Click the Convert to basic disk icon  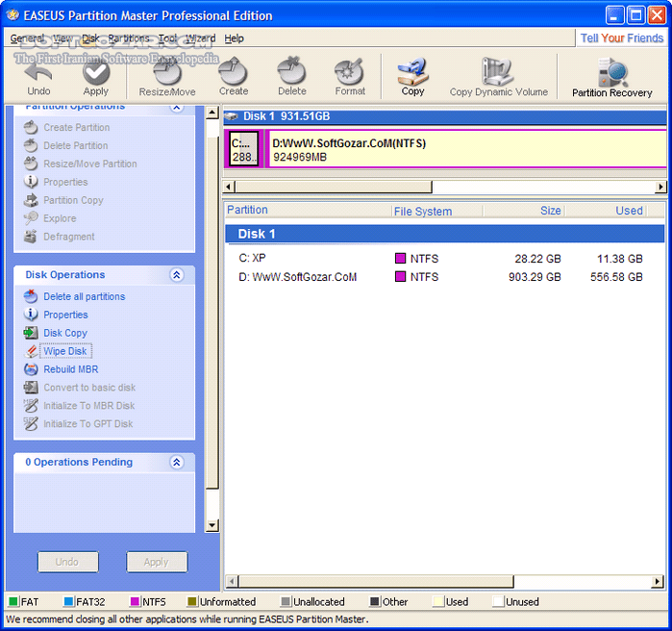[31, 387]
